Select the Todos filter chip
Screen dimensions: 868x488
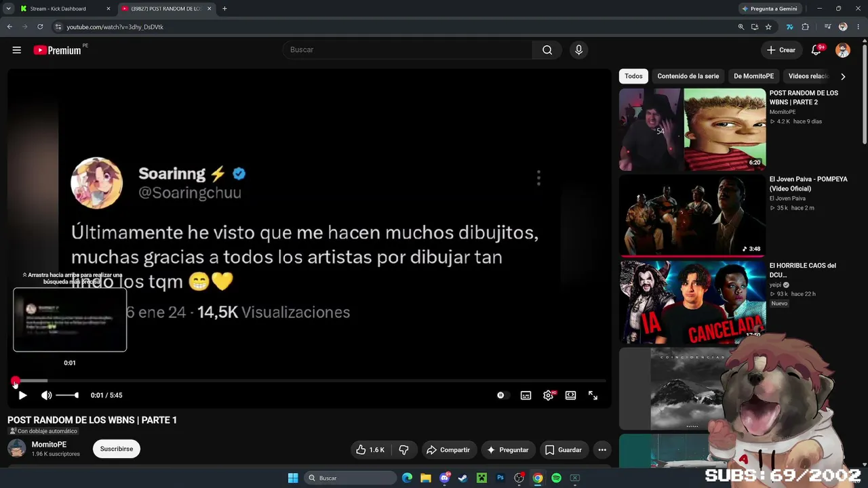click(633, 77)
